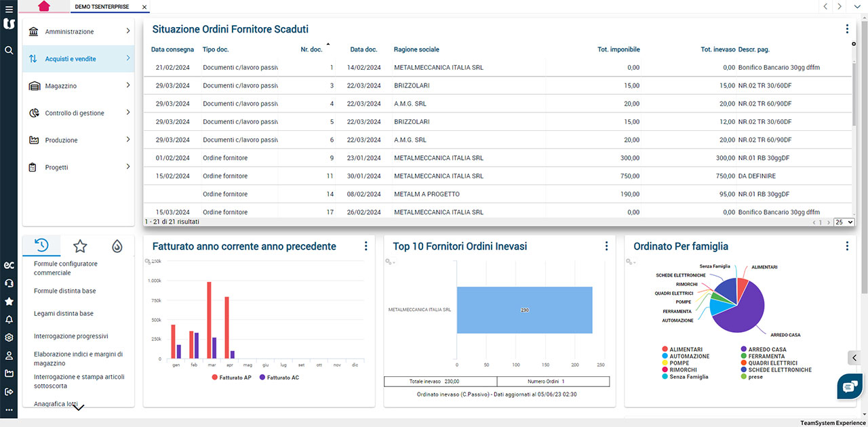The height and width of the screenshot is (427, 868).
Task: Click the gear icon on Top 10 Fornitori chart
Action: pos(389,262)
